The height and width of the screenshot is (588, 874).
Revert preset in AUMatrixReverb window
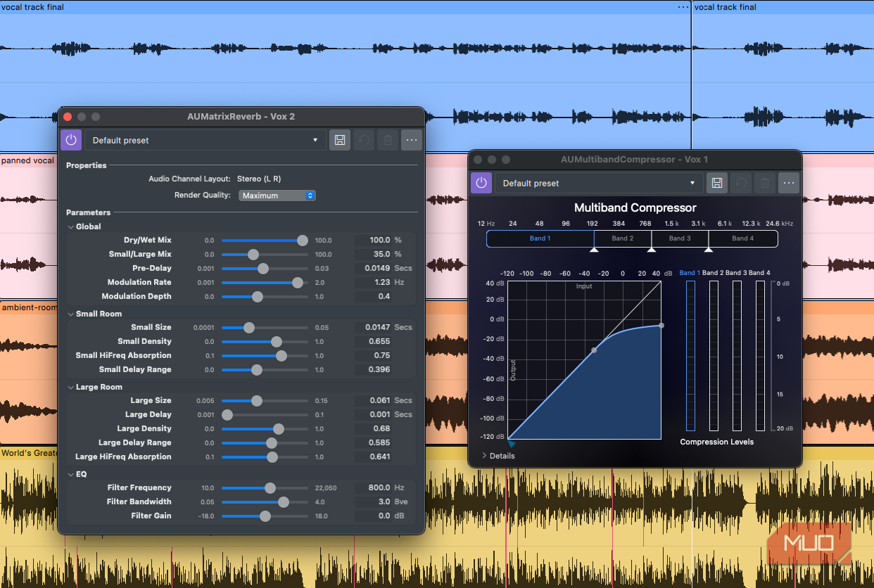[364, 140]
